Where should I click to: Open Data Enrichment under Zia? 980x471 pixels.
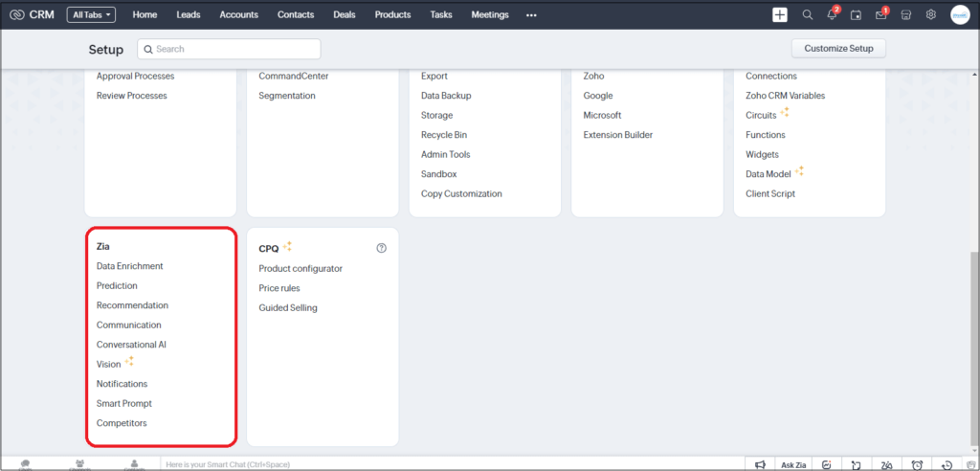(129, 266)
